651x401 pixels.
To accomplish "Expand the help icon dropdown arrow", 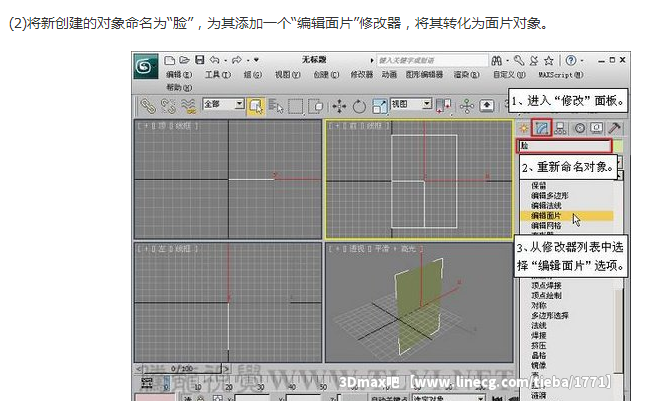I will pos(582,61).
